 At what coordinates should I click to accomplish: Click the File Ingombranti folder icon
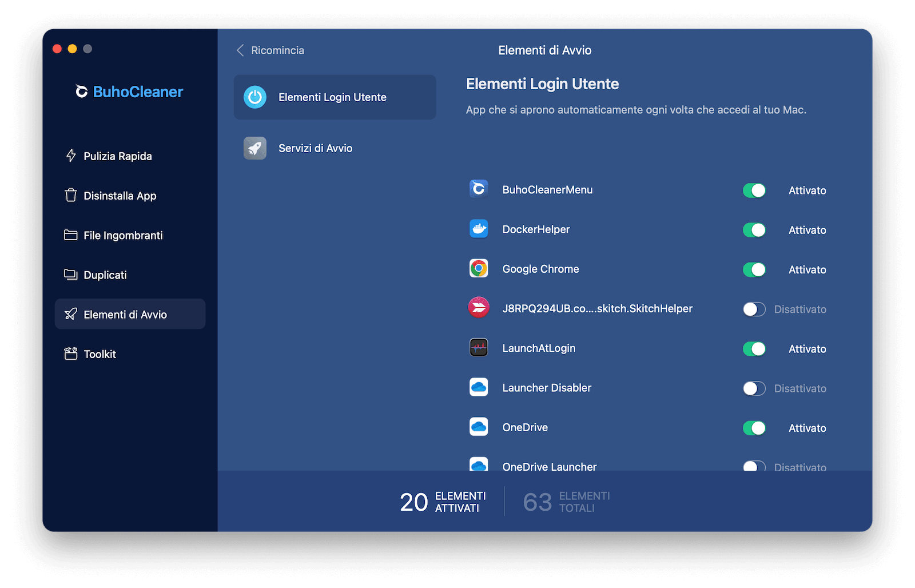71,235
